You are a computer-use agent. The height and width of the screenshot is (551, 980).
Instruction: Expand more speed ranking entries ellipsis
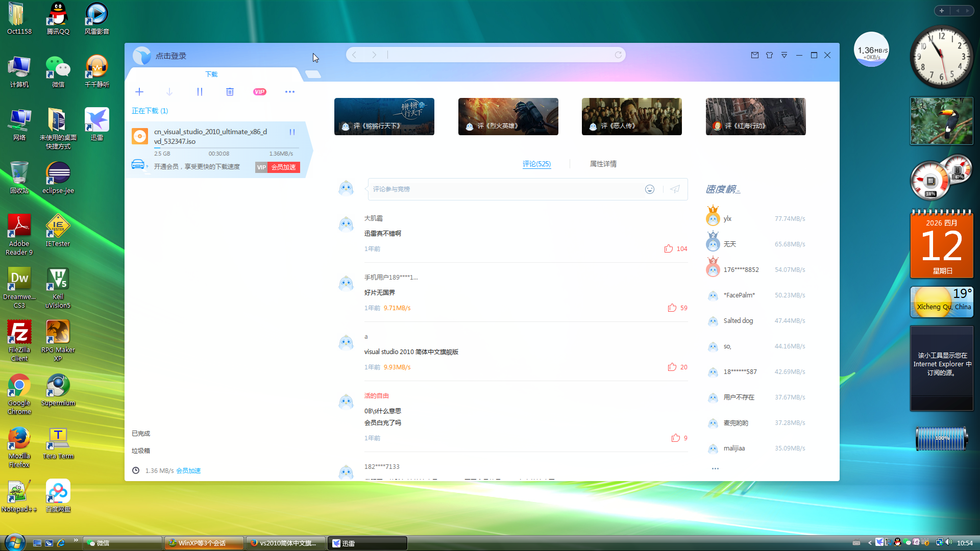[x=715, y=468]
